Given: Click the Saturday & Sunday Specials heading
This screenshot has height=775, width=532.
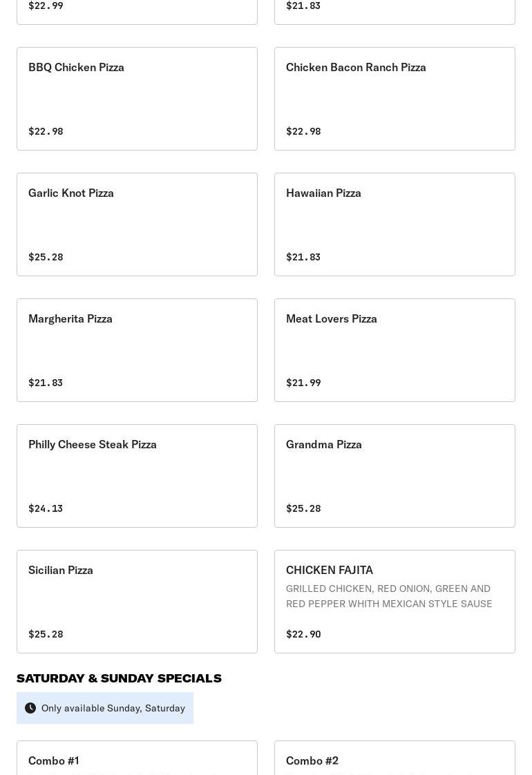Looking at the screenshot, I should coord(119,678).
